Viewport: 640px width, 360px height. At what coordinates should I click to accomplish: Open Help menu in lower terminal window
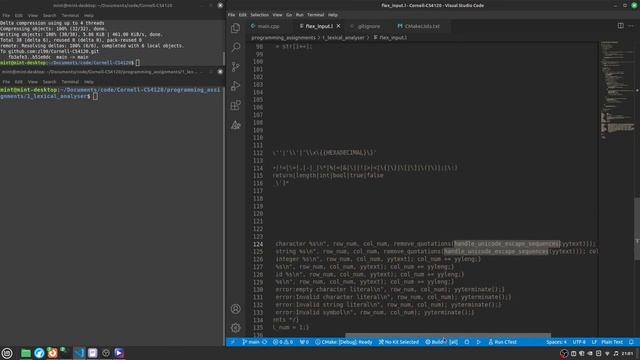89,82
